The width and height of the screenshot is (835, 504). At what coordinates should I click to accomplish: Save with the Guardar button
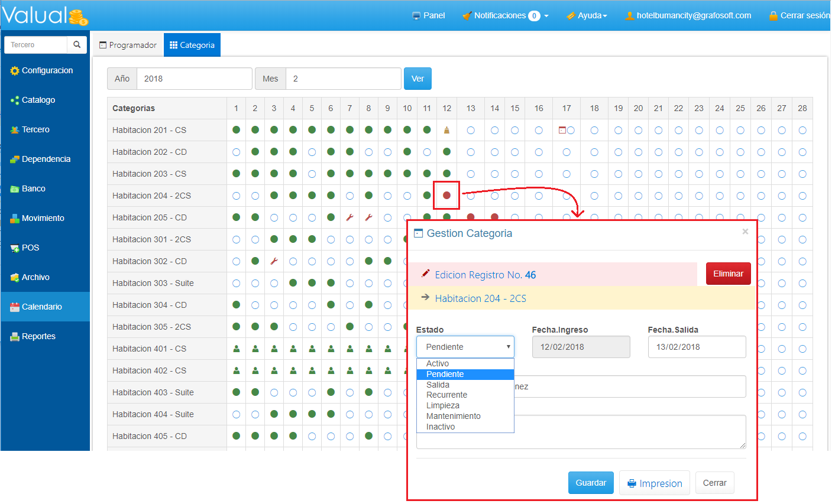point(591,483)
